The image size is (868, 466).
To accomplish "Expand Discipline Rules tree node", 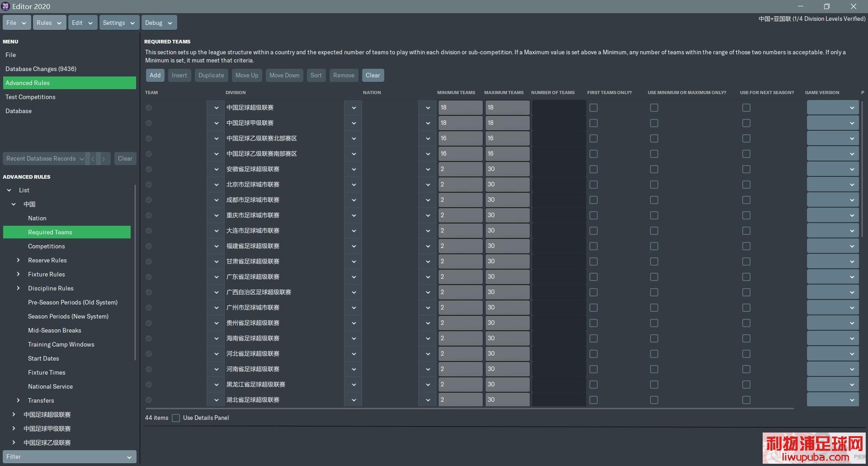I will [x=18, y=289].
